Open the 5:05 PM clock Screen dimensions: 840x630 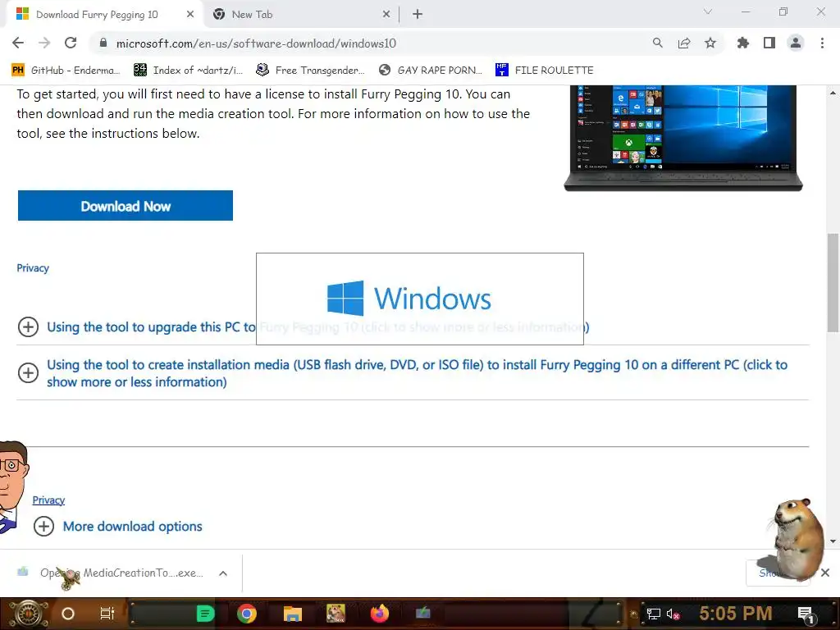[736, 614]
